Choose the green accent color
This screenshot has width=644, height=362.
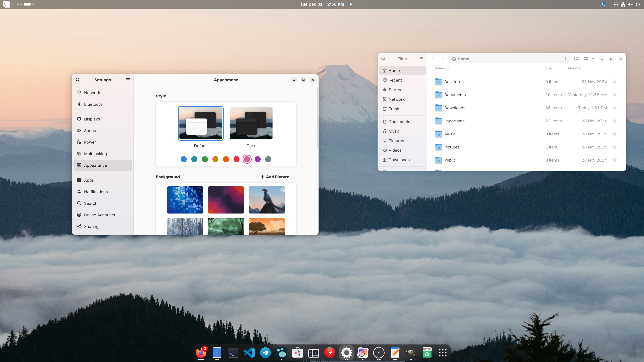205,159
